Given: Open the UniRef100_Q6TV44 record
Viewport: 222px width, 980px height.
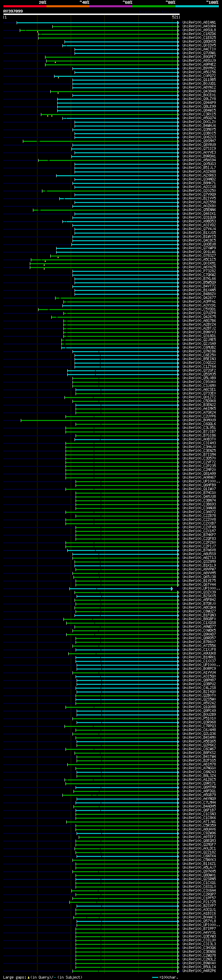Looking at the screenshot, I should point(199,585).
